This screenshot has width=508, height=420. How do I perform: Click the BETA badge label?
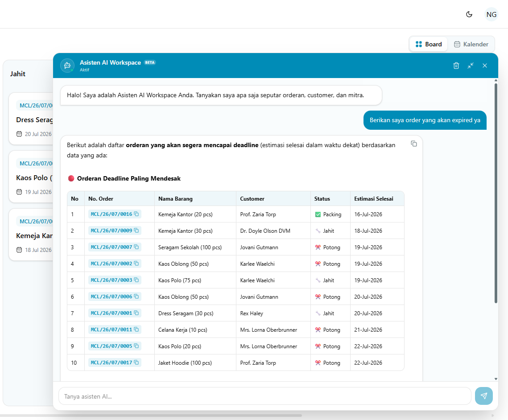(150, 62)
